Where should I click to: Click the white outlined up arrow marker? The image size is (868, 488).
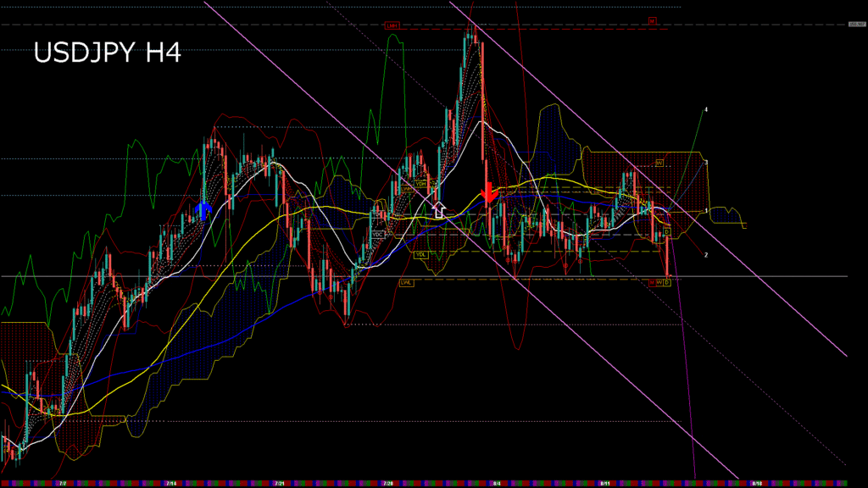click(x=438, y=210)
